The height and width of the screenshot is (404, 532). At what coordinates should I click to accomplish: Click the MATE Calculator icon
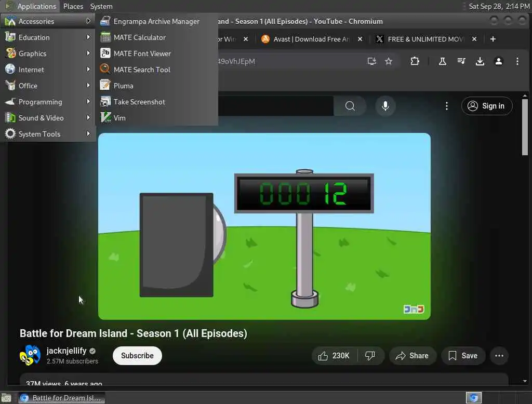[105, 37]
